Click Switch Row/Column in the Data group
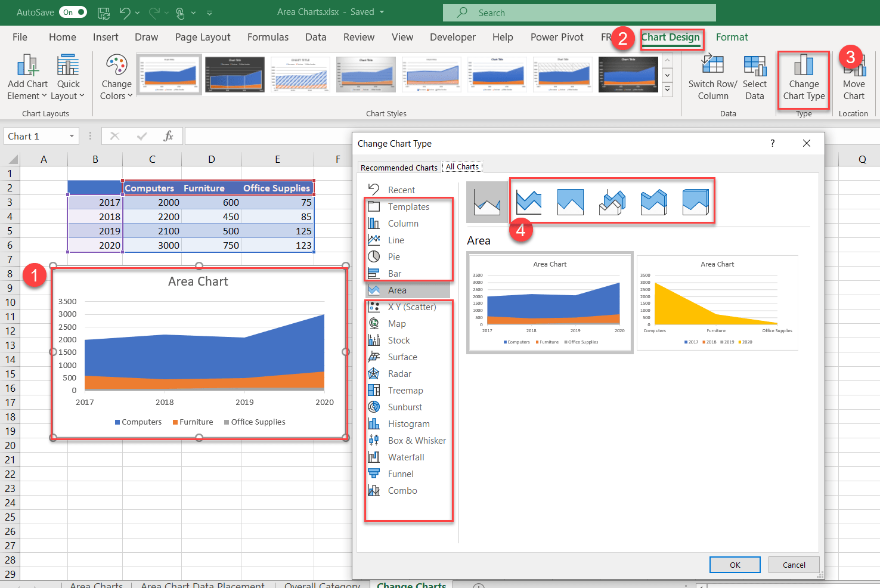The height and width of the screenshot is (588, 880). click(x=712, y=76)
